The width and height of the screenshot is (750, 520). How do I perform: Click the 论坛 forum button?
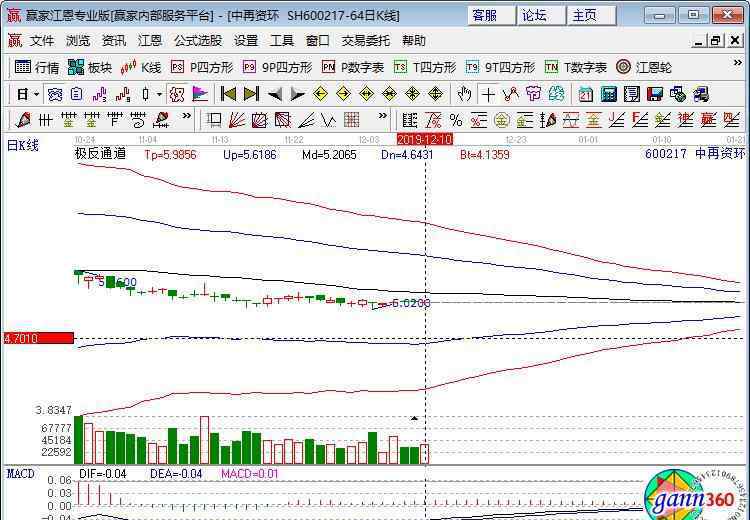coord(540,15)
